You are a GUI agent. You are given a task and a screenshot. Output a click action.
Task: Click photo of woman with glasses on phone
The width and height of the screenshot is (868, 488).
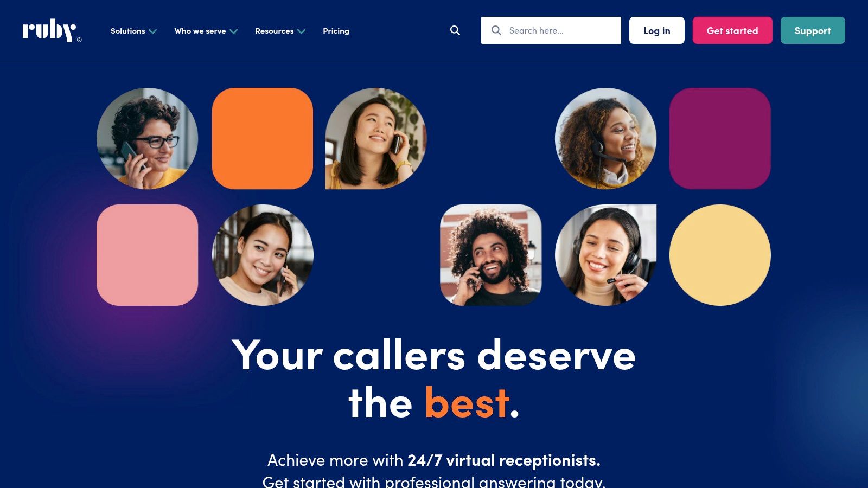click(x=147, y=138)
